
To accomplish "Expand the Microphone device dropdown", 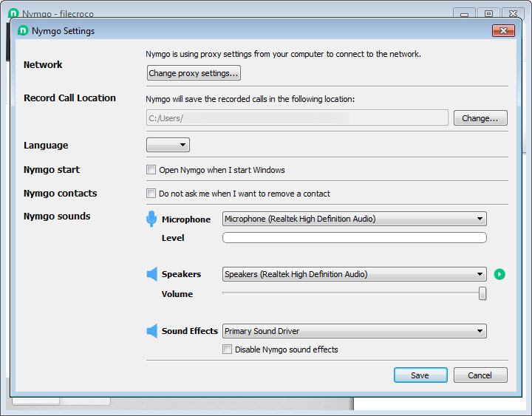I will pyautogui.click(x=355, y=219).
